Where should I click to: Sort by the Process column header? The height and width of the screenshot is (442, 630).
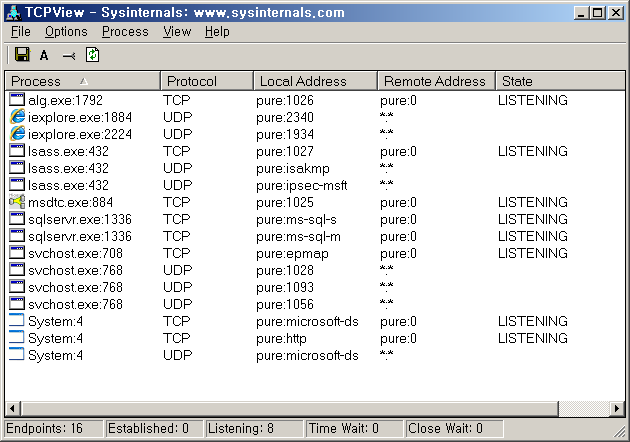[82, 81]
